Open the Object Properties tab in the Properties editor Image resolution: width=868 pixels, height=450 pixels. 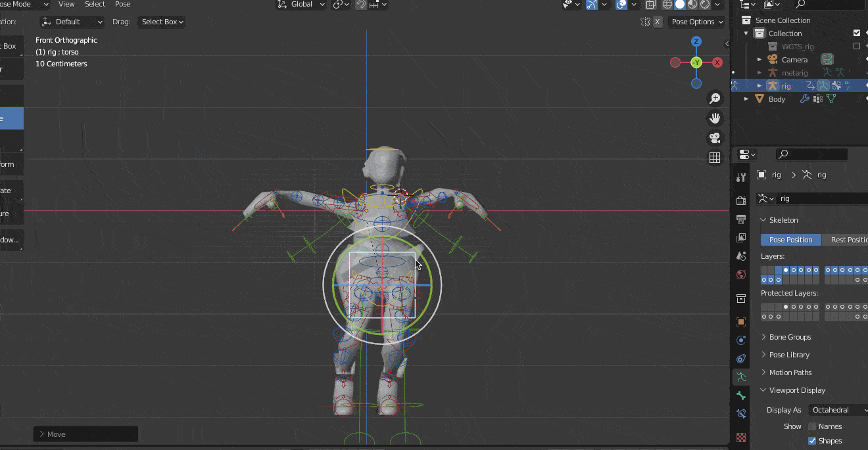click(x=740, y=322)
